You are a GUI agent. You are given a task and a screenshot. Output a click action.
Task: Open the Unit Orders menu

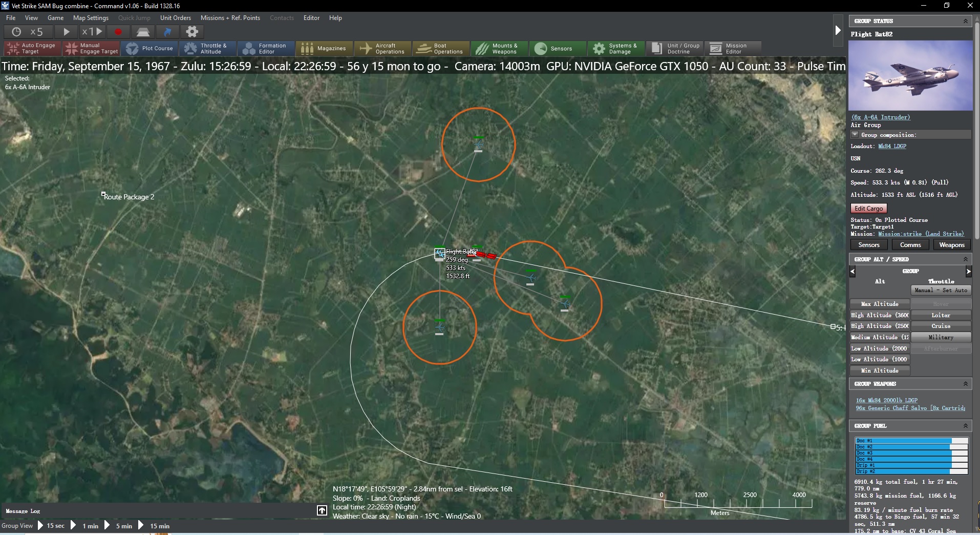(175, 18)
